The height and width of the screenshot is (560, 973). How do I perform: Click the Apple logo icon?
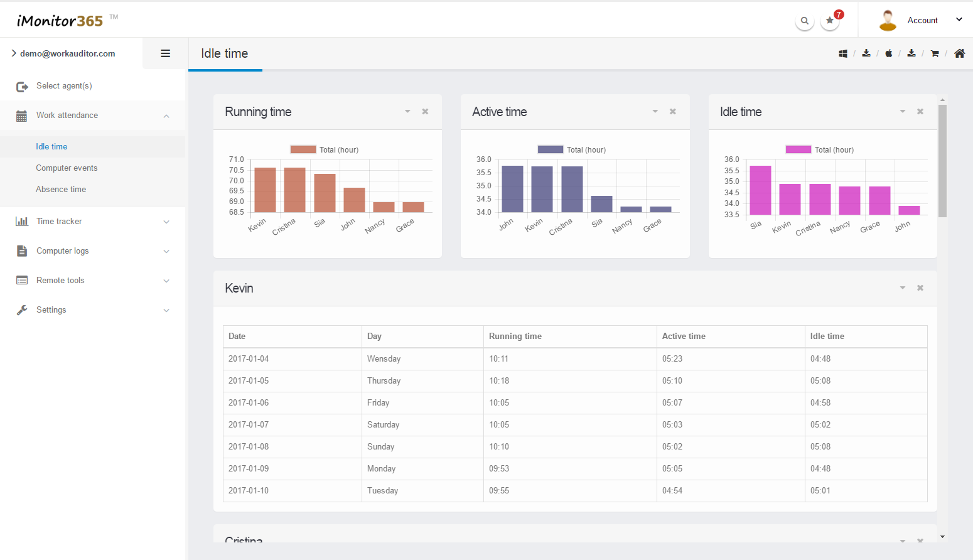coord(889,54)
